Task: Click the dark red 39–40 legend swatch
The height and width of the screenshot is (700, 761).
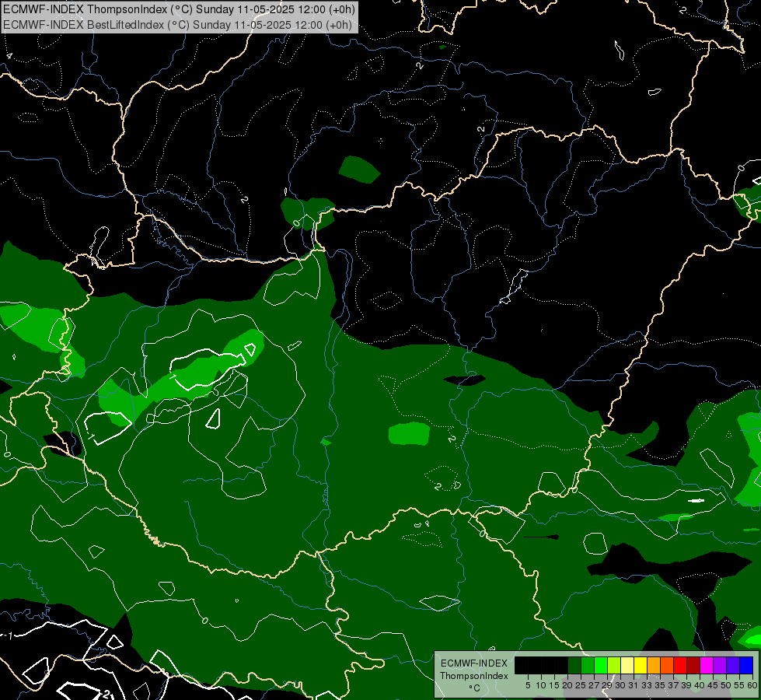Action: tap(693, 665)
